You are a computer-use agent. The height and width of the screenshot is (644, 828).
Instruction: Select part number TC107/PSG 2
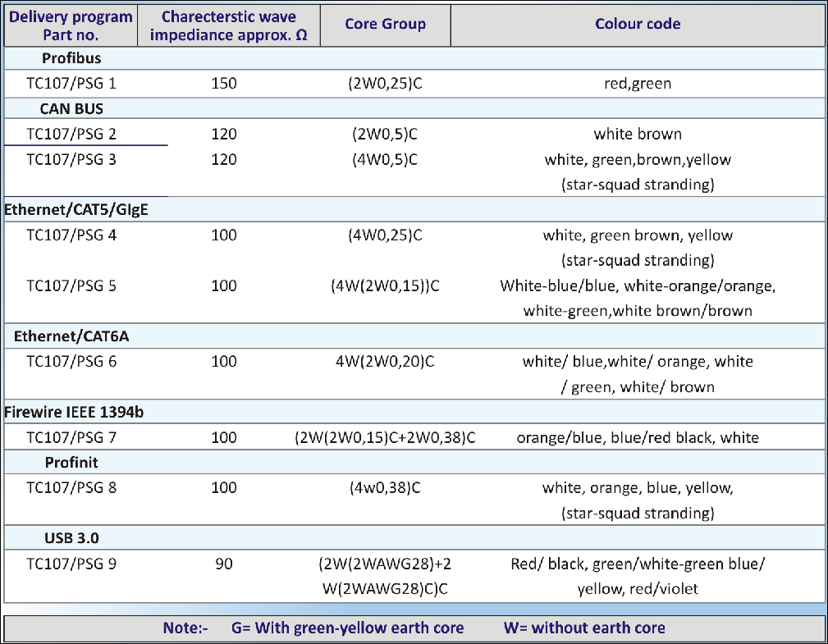71,134
